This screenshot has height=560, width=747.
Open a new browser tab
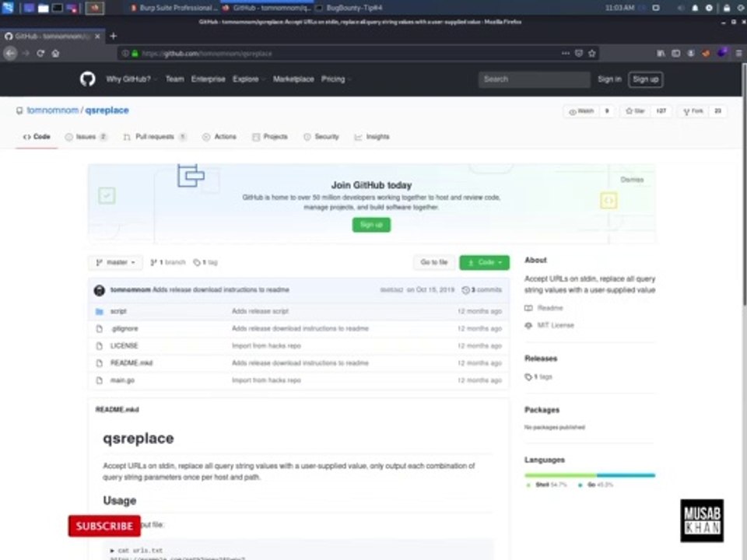point(114,37)
